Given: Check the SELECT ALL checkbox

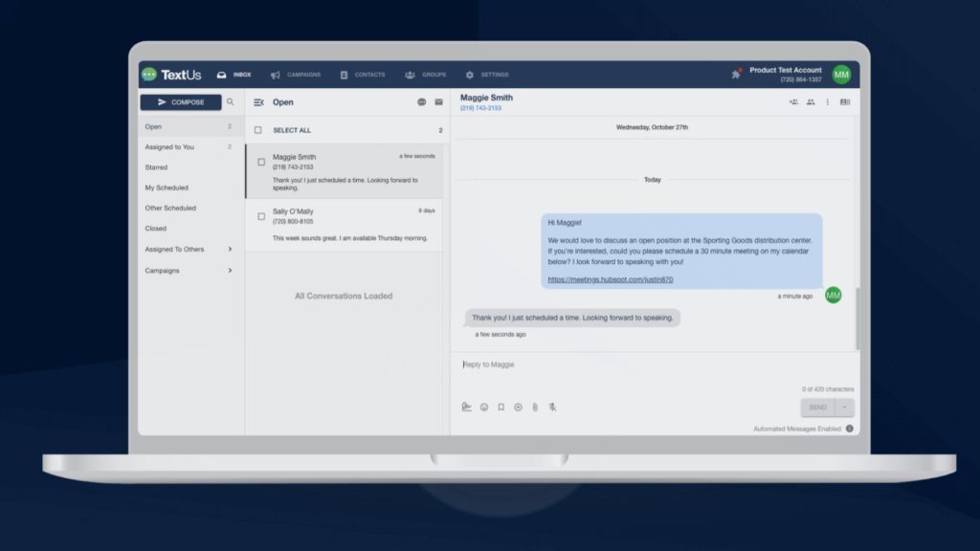Looking at the screenshot, I should coord(257,129).
